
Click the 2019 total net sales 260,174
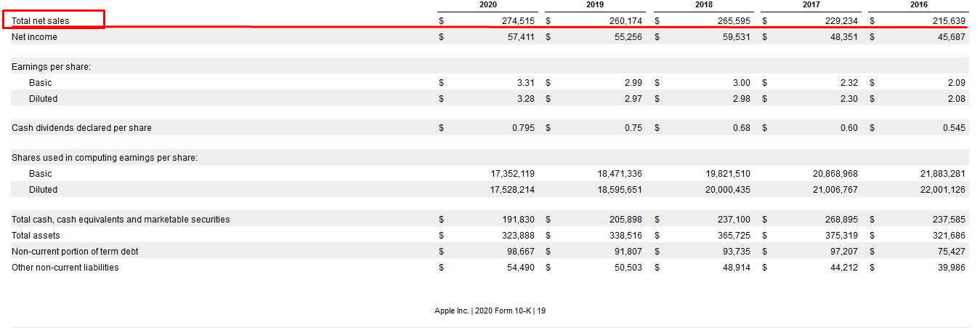(x=625, y=21)
